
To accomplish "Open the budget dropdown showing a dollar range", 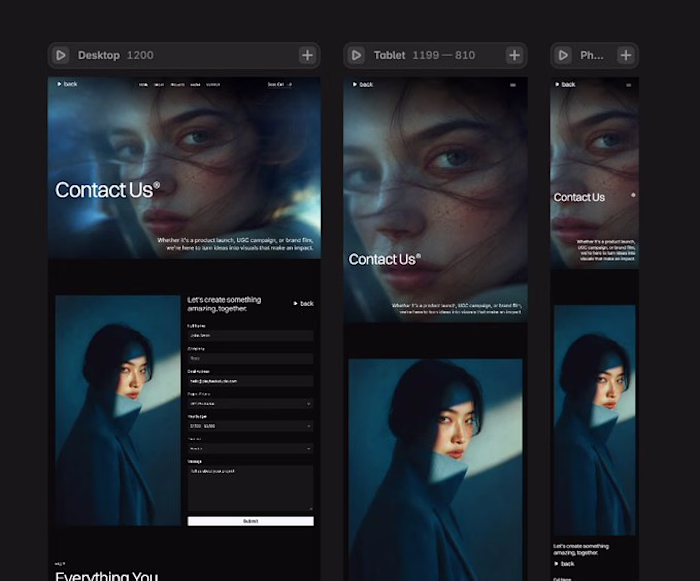I will tap(250, 426).
